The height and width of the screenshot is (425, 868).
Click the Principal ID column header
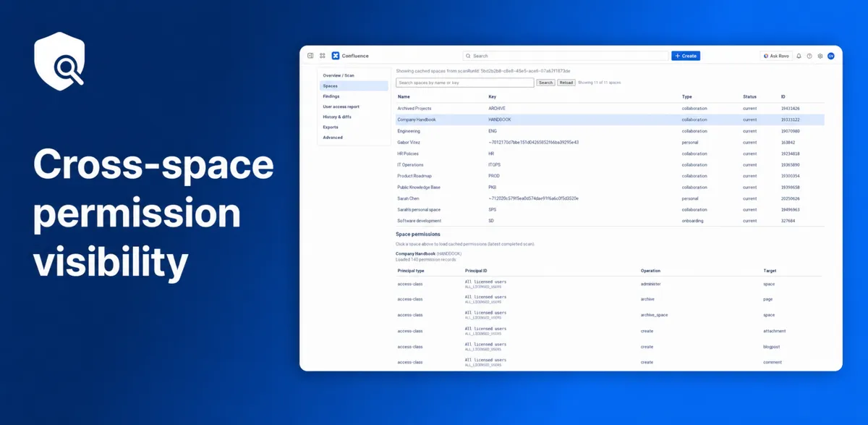[476, 271]
